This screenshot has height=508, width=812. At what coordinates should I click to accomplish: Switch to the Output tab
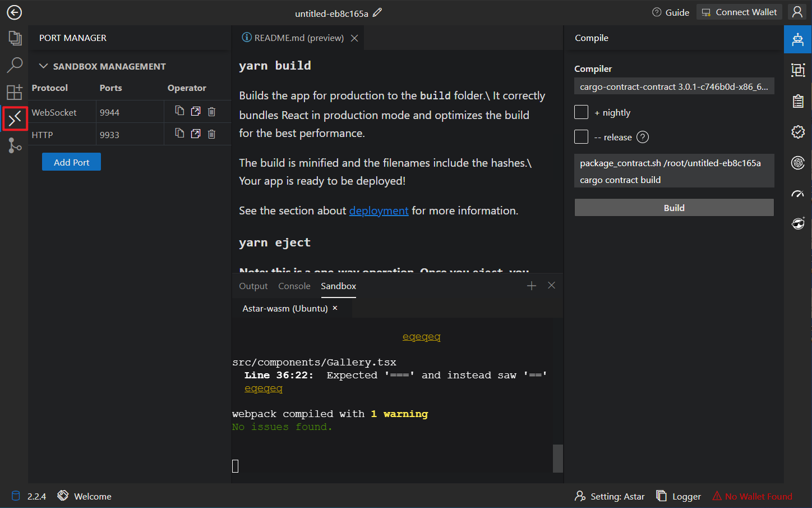253,286
